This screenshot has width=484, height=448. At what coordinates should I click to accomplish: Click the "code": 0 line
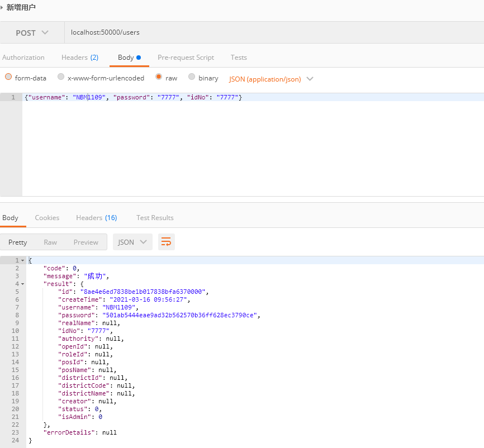pyautogui.click(x=61, y=269)
